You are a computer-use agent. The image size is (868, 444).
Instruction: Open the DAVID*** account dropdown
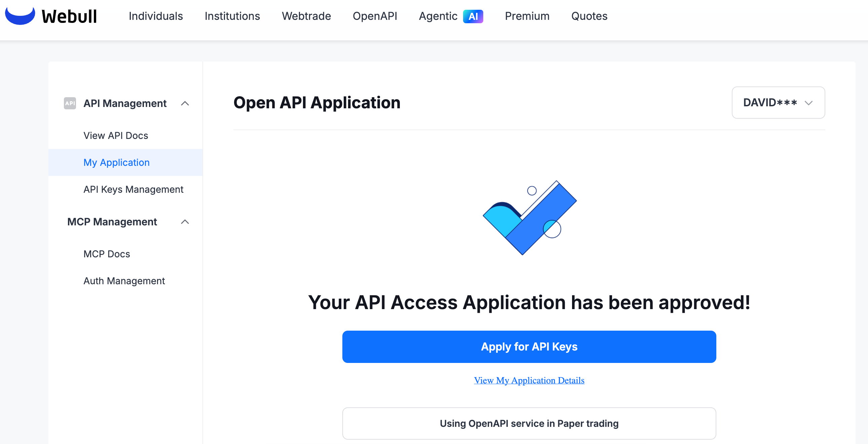click(778, 103)
